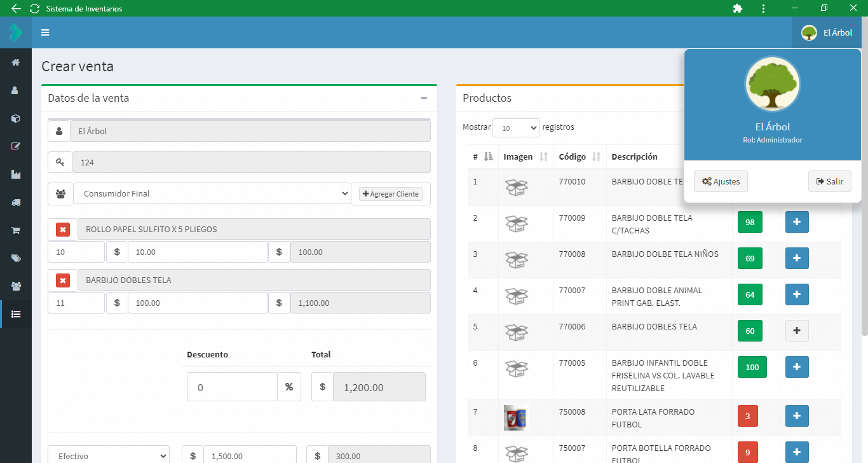
Task: Open the Mostrar registros count dropdown
Action: 516,128
